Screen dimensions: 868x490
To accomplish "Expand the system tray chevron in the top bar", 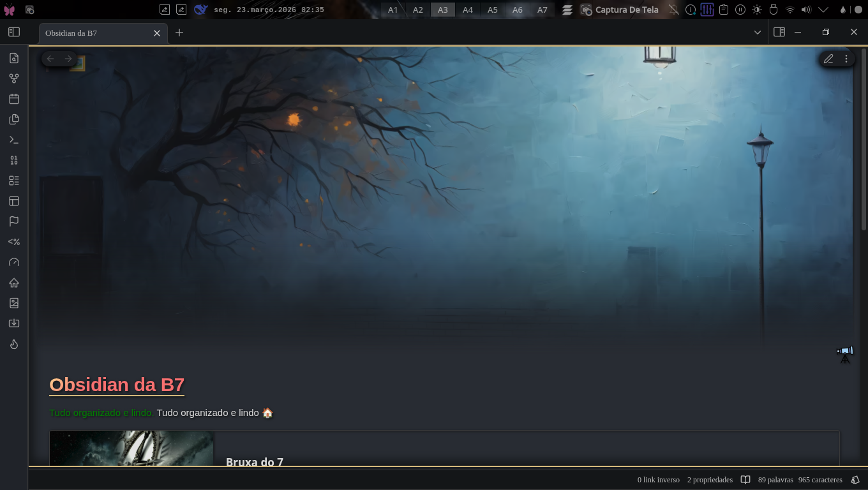I will coord(823,10).
